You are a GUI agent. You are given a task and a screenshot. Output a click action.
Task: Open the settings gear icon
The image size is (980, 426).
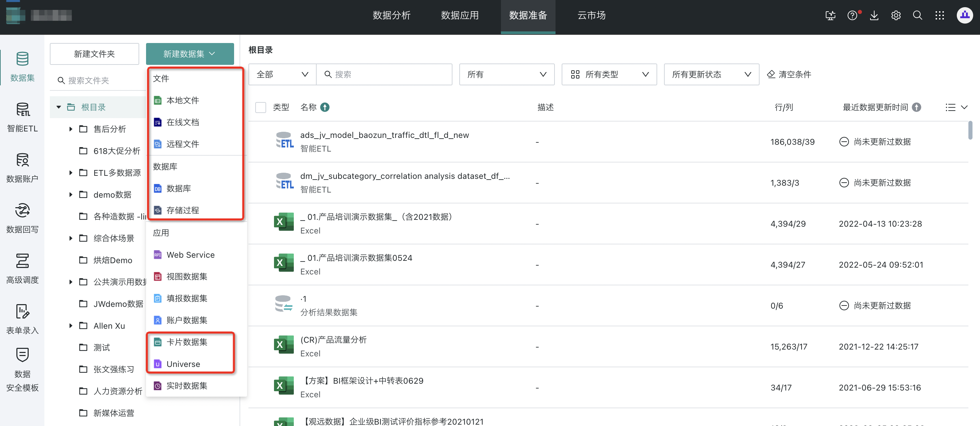(x=895, y=16)
